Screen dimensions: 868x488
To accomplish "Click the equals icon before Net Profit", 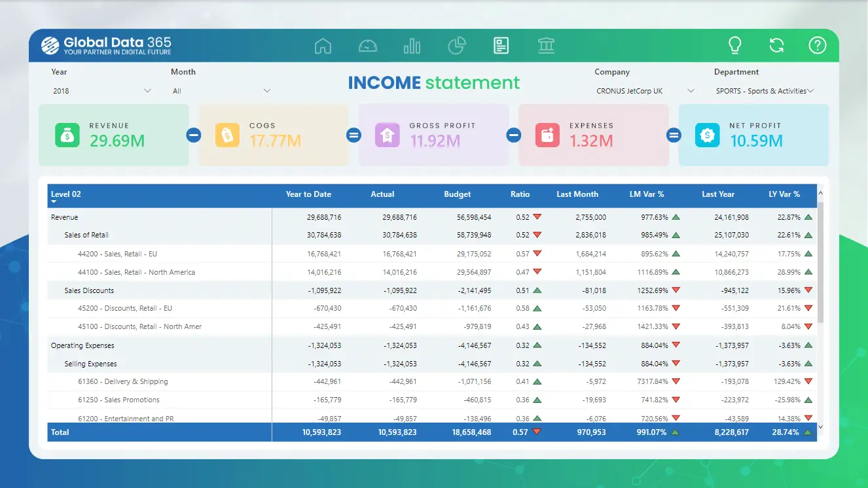I will [x=674, y=135].
